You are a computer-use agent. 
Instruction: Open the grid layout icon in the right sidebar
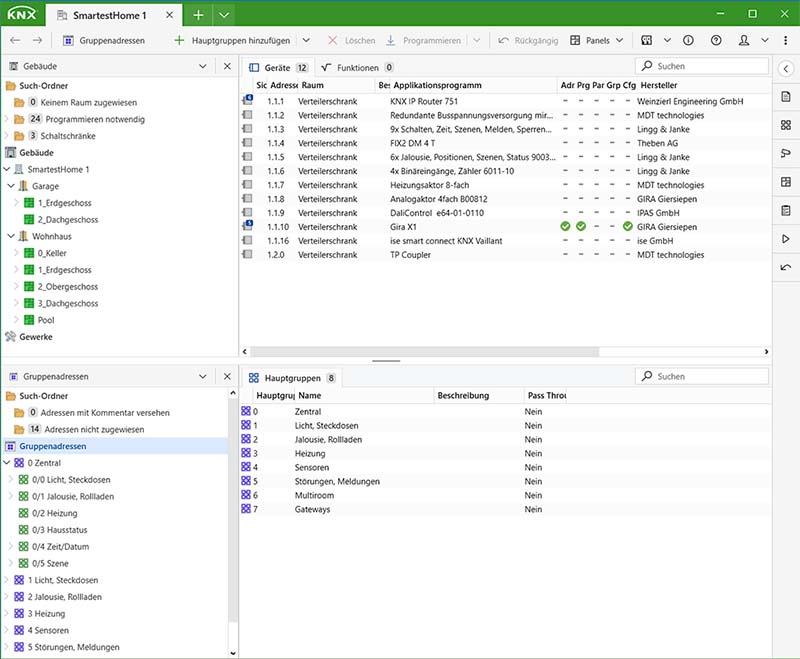(786, 182)
